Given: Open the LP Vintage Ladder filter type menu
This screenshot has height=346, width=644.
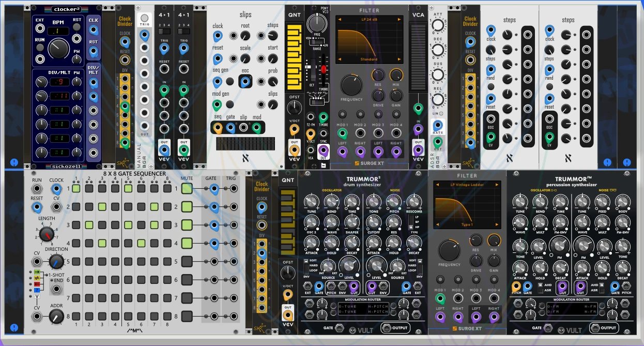Looking at the screenshot, I should [x=467, y=185].
